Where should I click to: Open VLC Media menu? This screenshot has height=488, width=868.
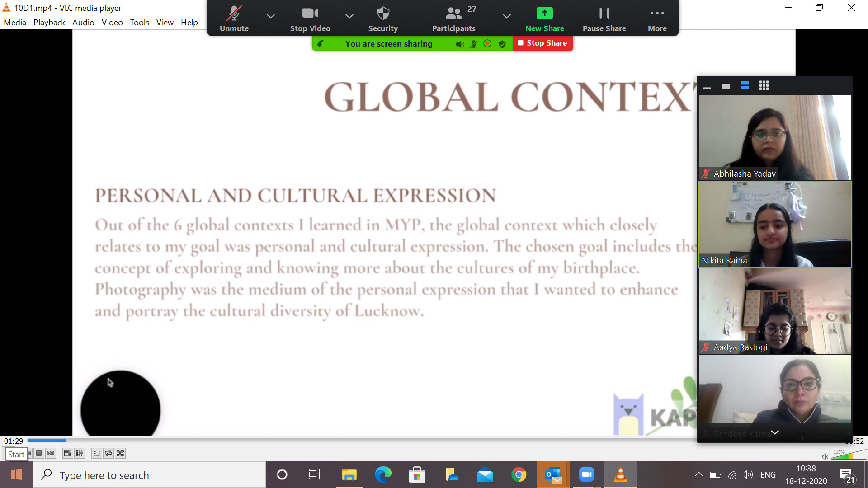(x=15, y=23)
